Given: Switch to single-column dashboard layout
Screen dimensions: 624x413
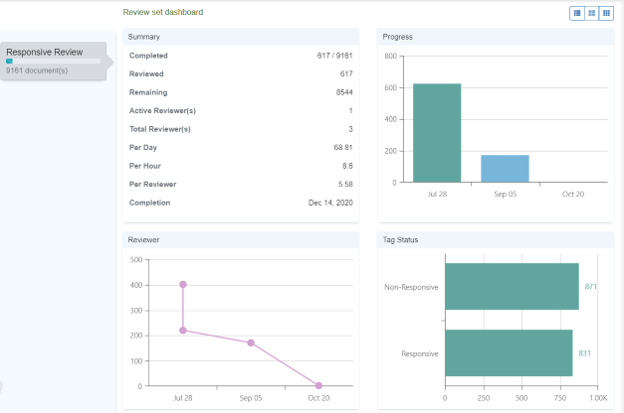Looking at the screenshot, I should click(577, 13).
